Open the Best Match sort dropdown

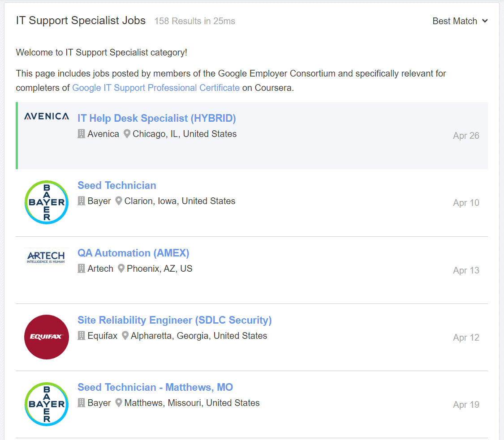[454, 21]
